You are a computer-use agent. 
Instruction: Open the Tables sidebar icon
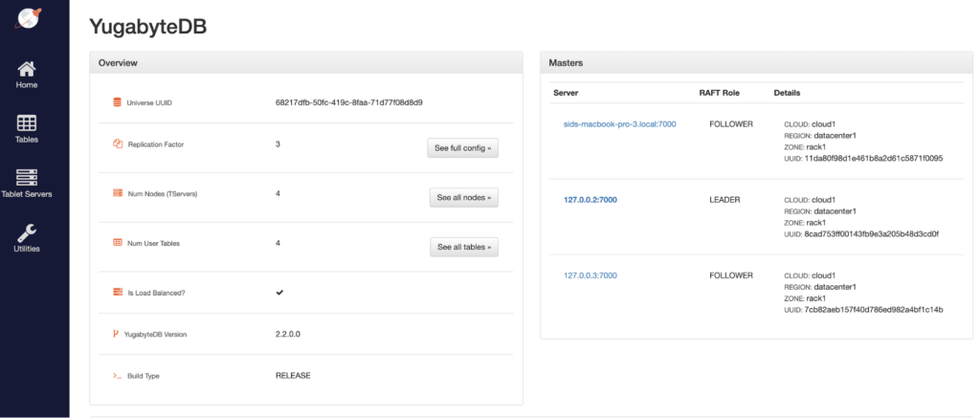click(x=27, y=123)
